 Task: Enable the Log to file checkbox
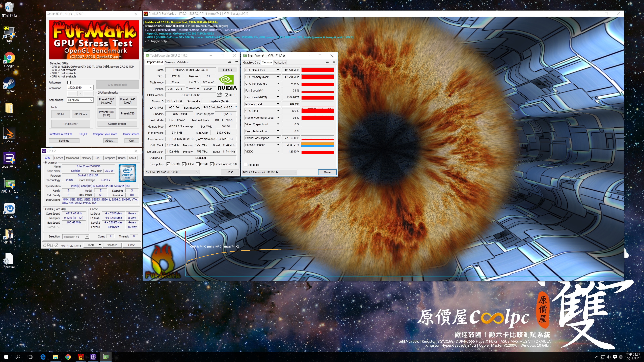point(246,165)
